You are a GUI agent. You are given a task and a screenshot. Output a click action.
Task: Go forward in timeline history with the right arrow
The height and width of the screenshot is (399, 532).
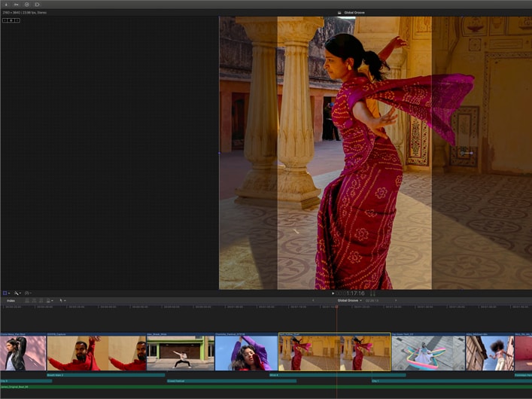396,300
